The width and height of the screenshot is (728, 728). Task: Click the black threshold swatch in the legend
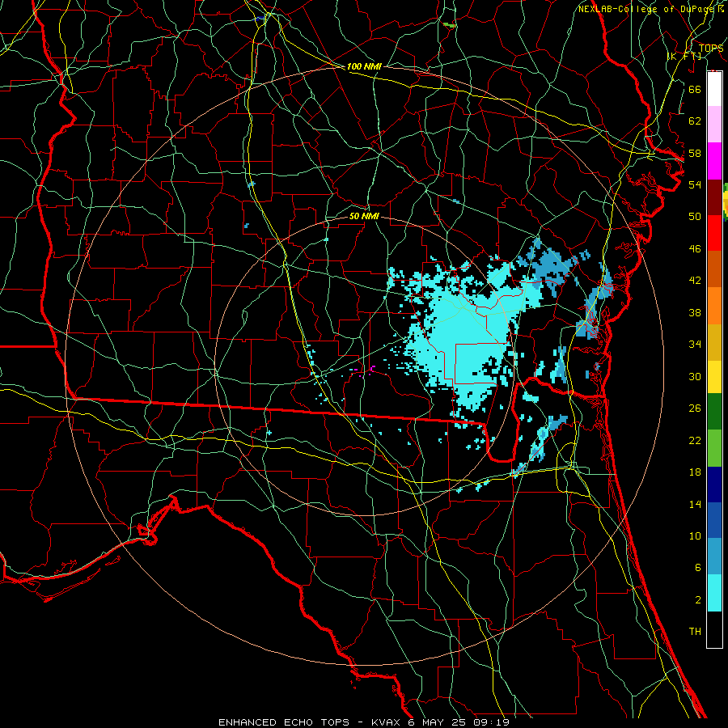[714, 629]
